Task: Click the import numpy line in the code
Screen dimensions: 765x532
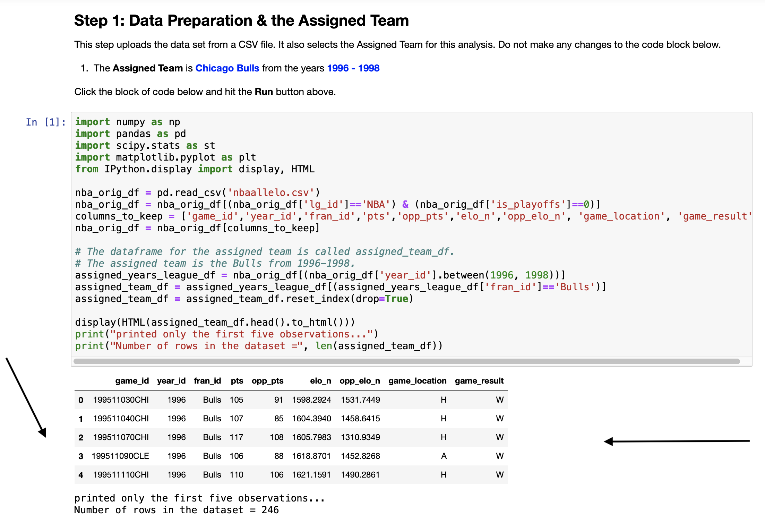Action: coord(128,122)
